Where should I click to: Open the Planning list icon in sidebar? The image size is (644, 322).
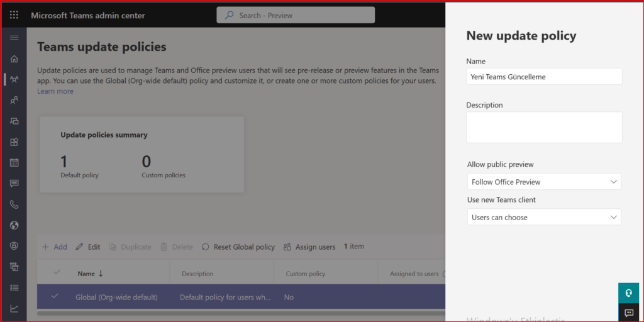click(x=14, y=287)
